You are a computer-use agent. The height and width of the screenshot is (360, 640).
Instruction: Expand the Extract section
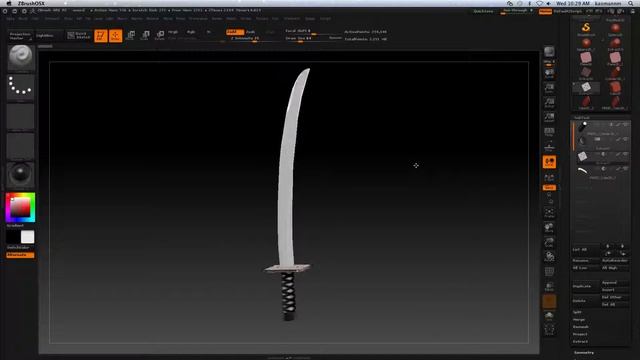[x=580, y=342]
